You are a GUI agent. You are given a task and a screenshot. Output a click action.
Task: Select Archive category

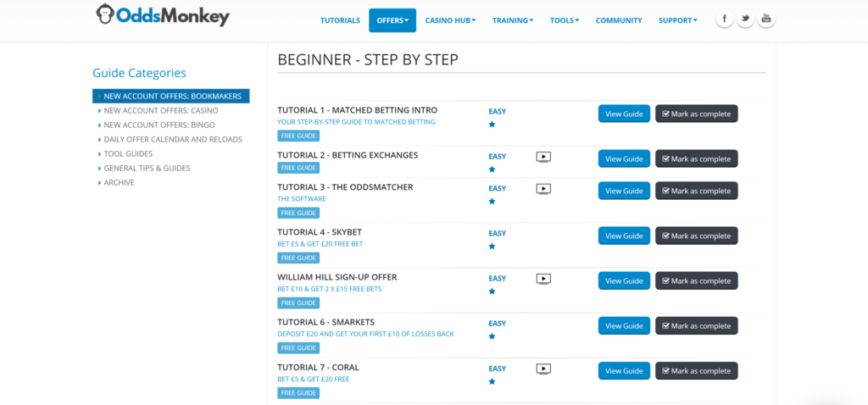tap(119, 182)
